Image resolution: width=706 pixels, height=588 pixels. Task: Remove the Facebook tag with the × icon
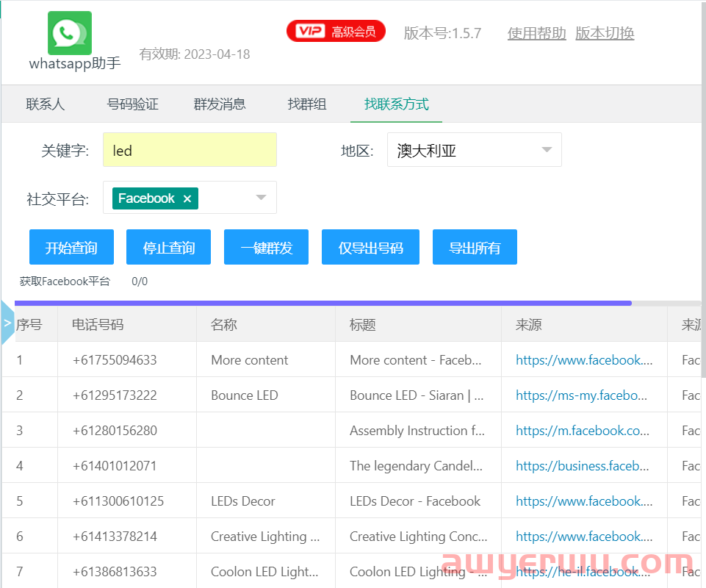pos(187,198)
